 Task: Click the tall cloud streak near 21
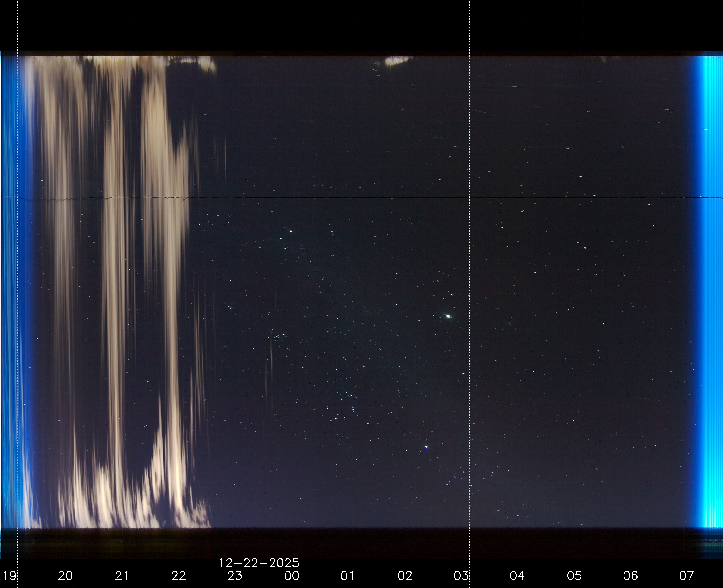coord(115,305)
